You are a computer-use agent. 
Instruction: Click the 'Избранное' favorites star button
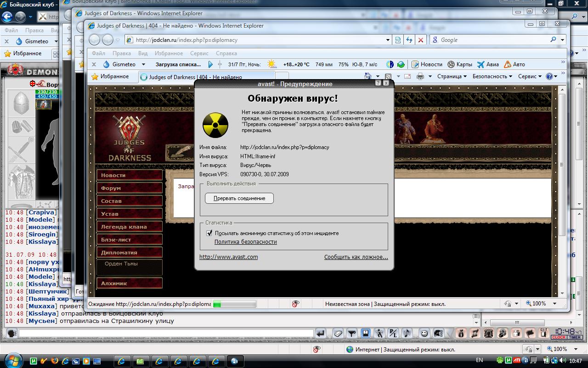(111, 76)
